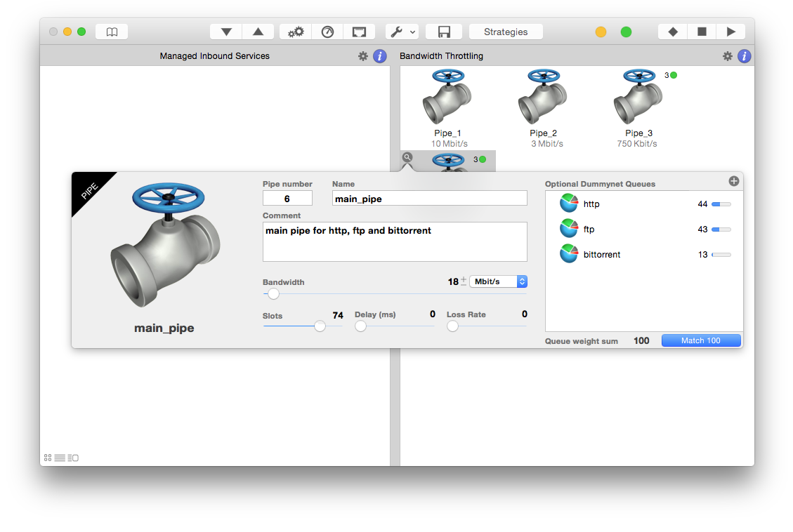
Task: Click the book icon in the toolbar
Action: [x=112, y=32]
